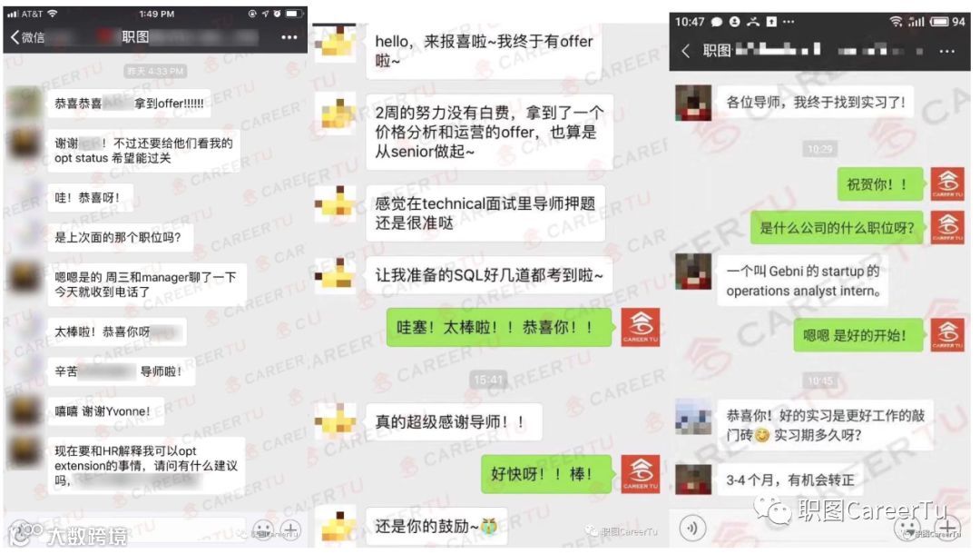Tap CareerTu avatar beside 哇塞！太棒啦 message
The width and height of the screenshot is (980, 554).
click(x=641, y=327)
